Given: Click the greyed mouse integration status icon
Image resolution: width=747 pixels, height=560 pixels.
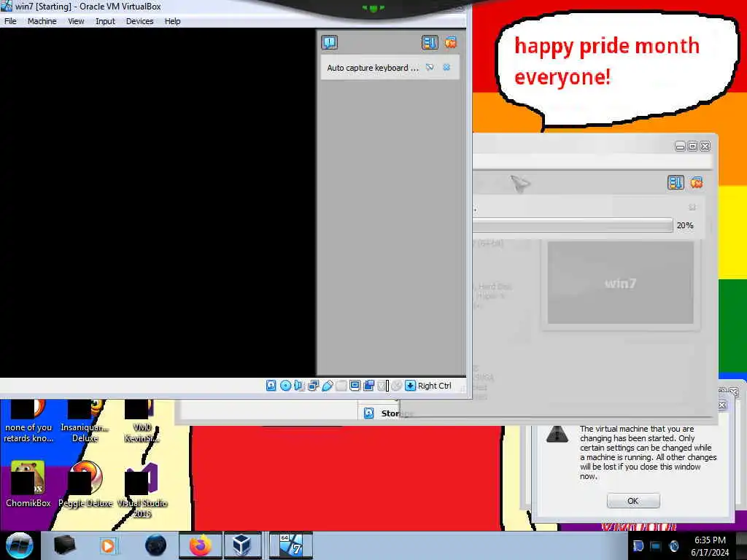Looking at the screenshot, I should (396, 385).
